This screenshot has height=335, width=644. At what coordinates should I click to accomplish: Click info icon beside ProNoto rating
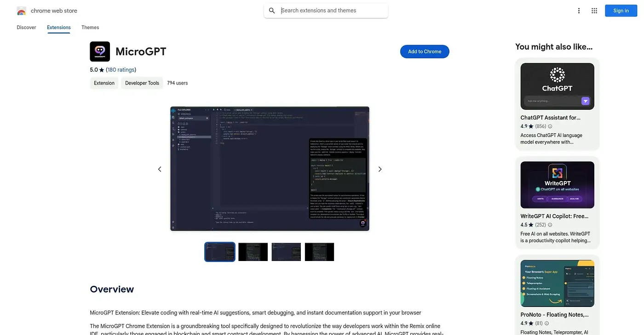tap(547, 324)
